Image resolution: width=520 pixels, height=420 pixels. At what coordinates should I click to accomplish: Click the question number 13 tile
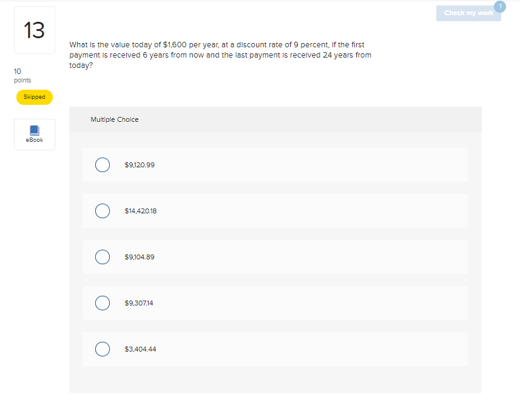[x=34, y=29]
